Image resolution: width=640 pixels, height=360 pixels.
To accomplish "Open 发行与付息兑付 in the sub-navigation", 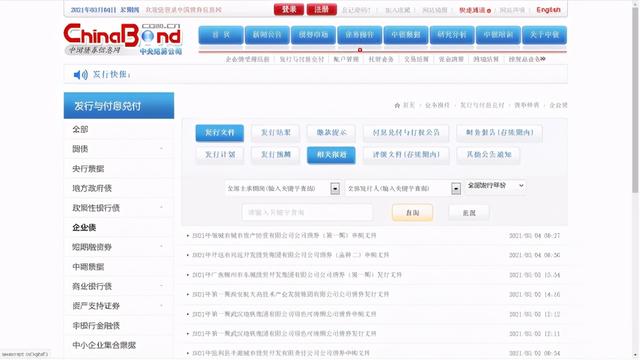I will (x=302, y=59).
